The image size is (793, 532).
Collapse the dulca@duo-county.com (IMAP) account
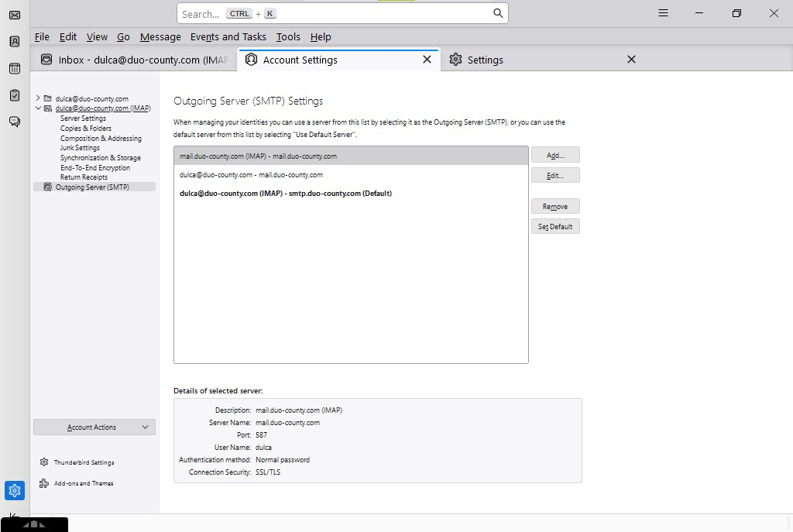point(38,108)
